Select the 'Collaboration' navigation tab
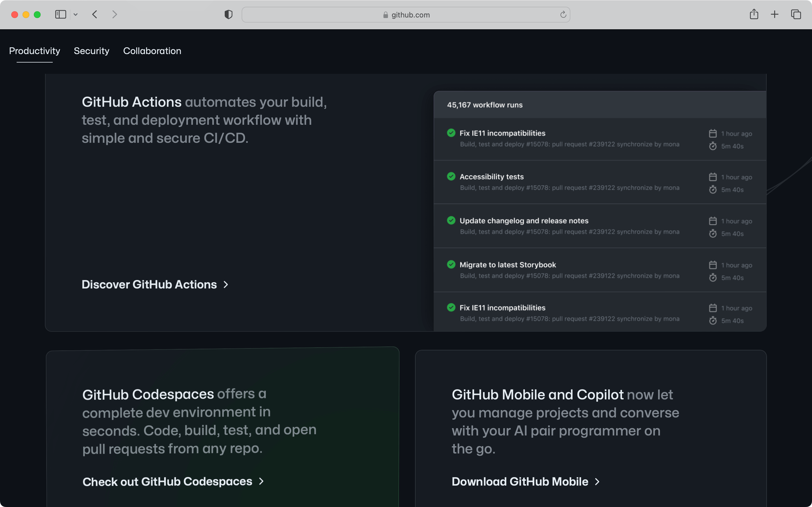The height and width of the screenshot is (507, 812). [152, 51]
